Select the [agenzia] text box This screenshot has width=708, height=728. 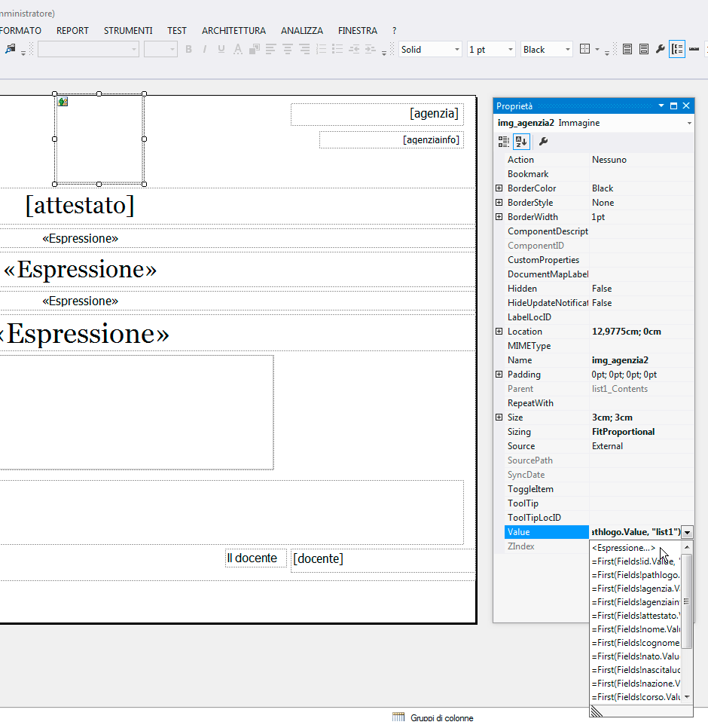[x=377, y=115]
